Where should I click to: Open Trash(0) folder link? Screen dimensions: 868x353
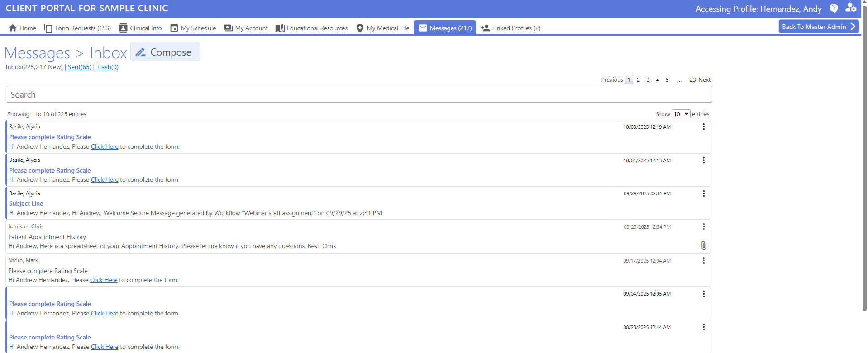(107, 67)
